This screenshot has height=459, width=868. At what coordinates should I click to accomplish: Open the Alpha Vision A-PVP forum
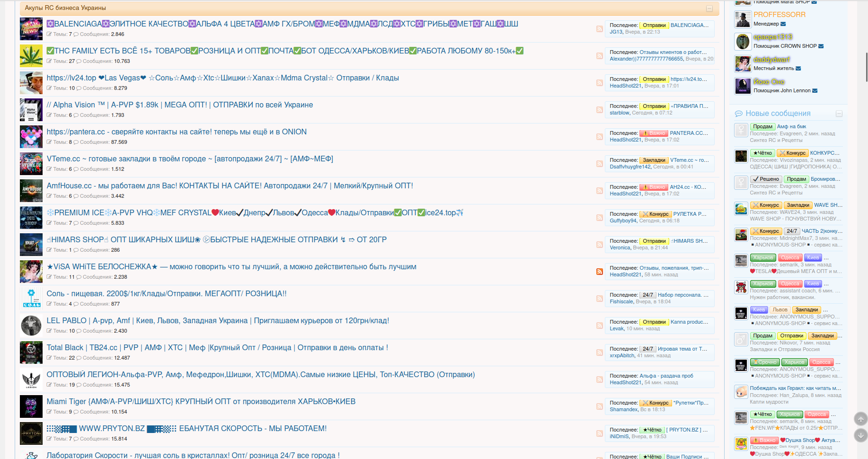point(180,105)
